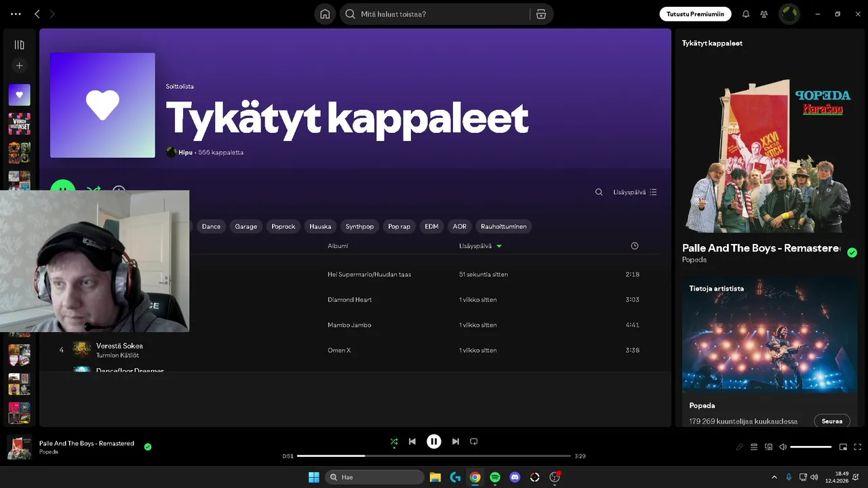Select the Verestä Sokea track title
The height and width of the screenshot is (488, 868).
pos(119,346)
